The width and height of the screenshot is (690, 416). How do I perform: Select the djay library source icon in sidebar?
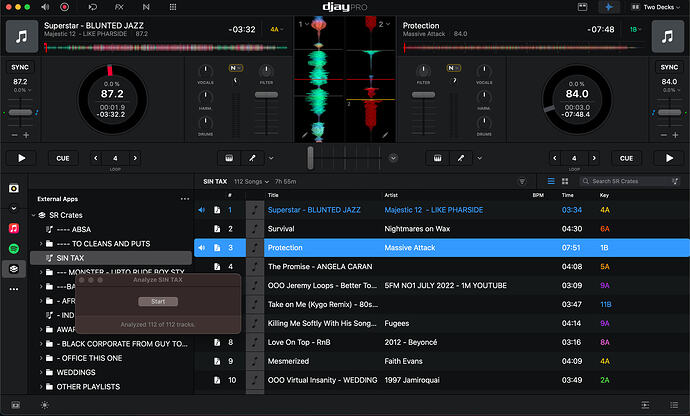pos(14,188)
